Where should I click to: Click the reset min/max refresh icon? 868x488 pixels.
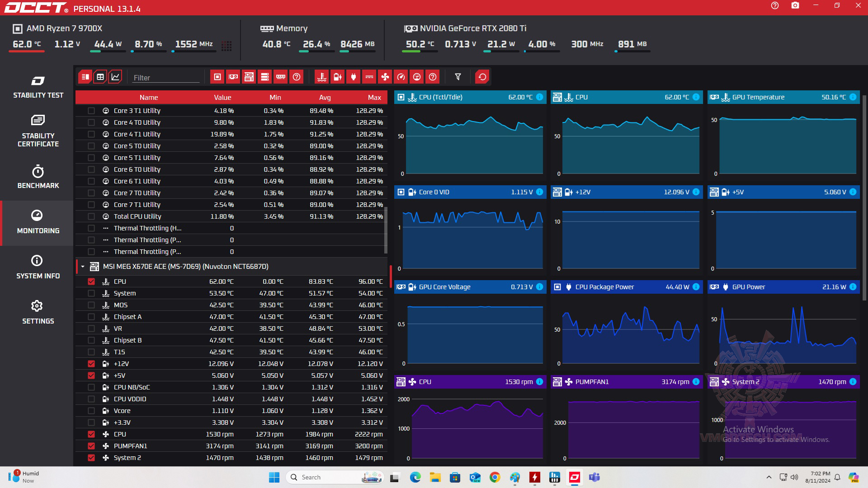(482, 77)
